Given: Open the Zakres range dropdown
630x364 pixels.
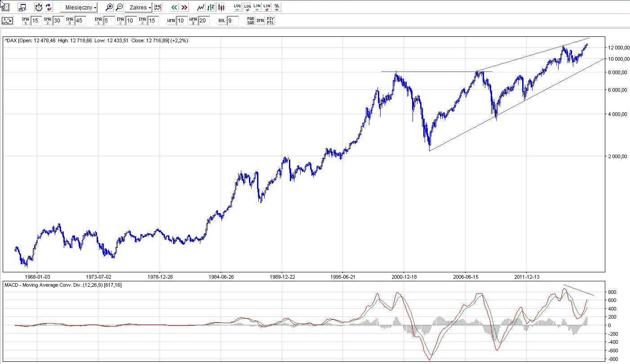Looking at the screenshot, I should (x=139, y=8).
